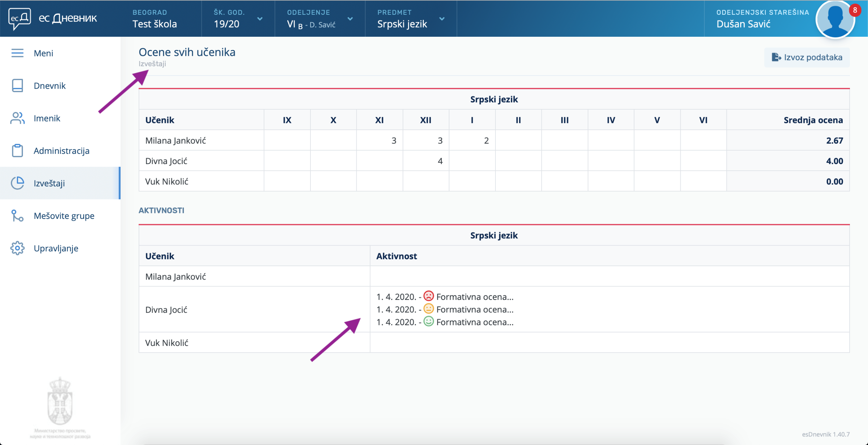
Task: Click the Izveštaji pie chart icon
Action: [17, 183]
